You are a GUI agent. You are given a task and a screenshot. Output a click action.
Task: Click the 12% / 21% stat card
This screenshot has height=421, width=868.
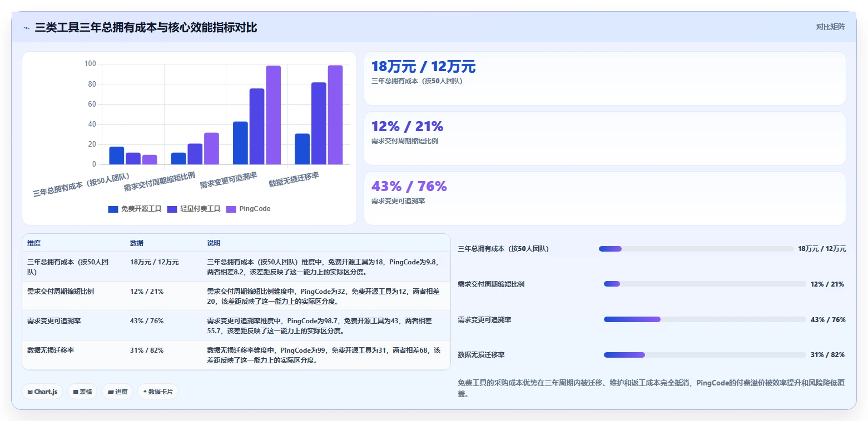[x=604, y=138]
